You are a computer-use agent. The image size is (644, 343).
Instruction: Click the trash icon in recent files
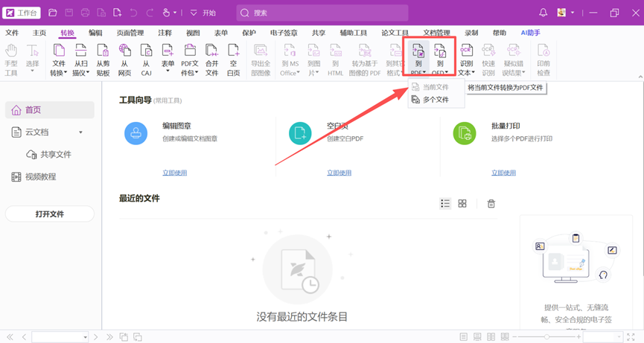click(x=491, y=204)
